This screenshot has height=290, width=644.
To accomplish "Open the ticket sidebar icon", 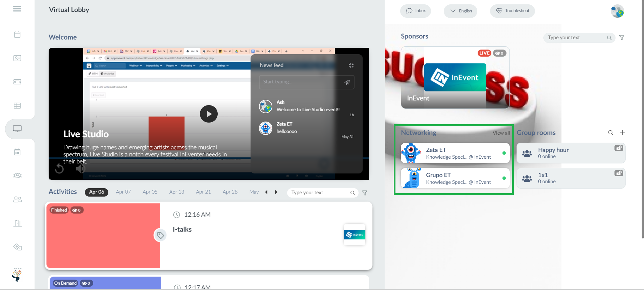I will (17, 82).
